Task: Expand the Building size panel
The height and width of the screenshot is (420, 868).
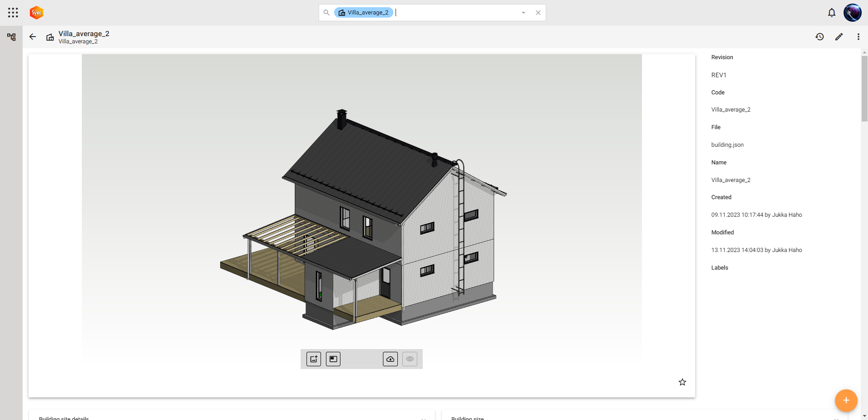Action: [x=836, y=418]
